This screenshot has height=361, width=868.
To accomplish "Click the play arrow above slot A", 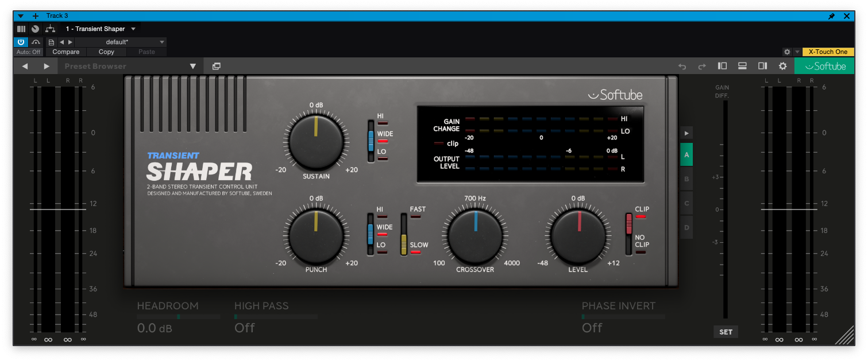I will (686, 133).
